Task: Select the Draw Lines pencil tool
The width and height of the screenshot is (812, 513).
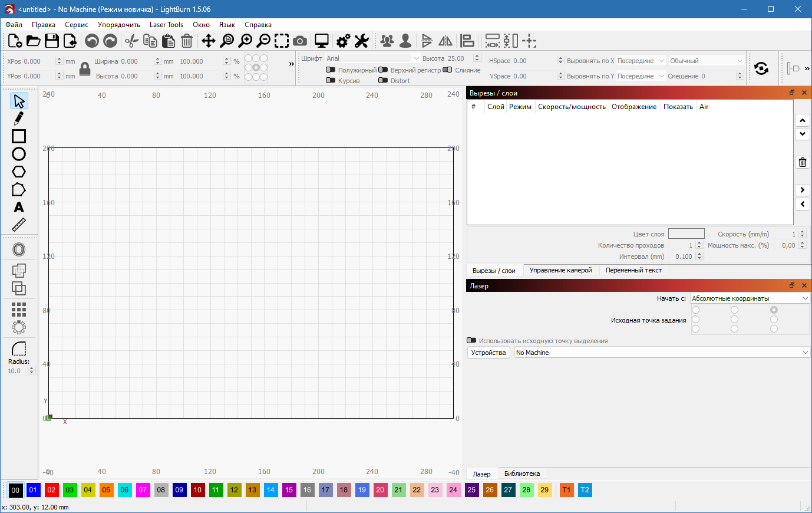Action: [x=19, y=119]
